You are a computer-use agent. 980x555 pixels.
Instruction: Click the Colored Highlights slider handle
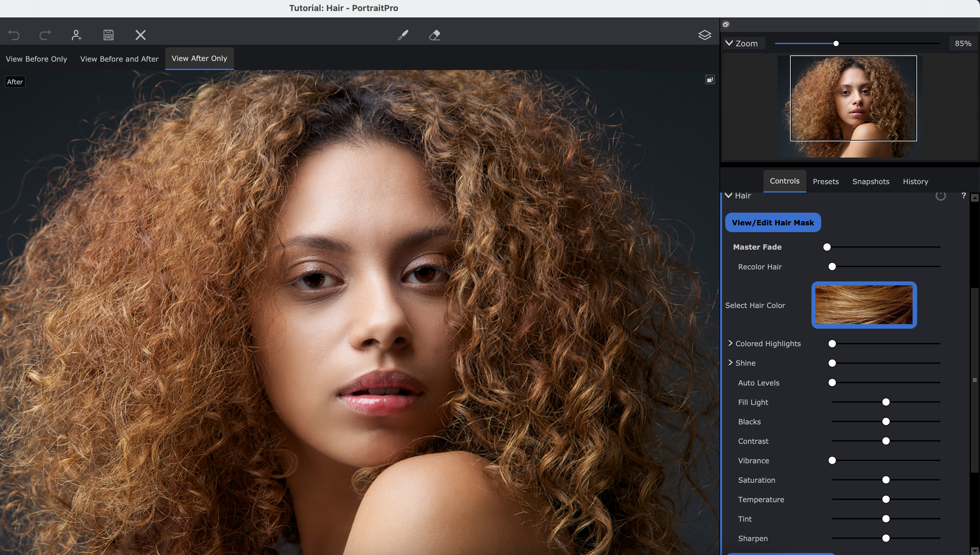(832, 344)
